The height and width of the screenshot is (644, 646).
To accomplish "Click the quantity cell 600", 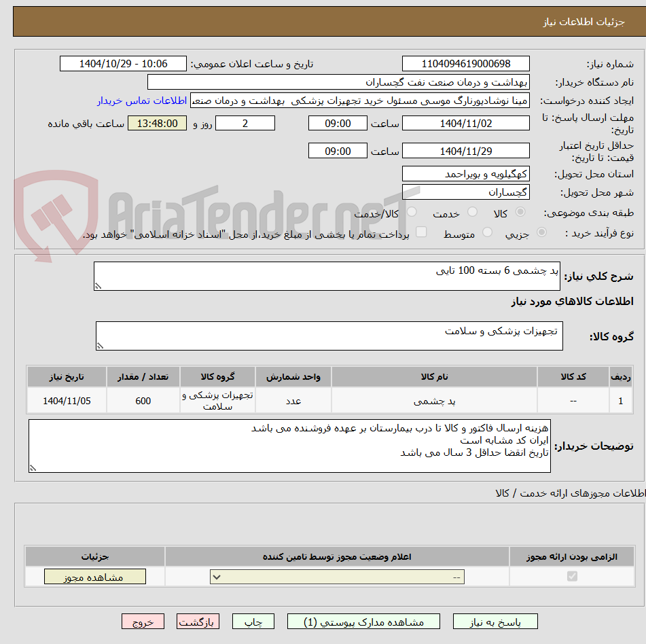I will (x=143, y=401).
